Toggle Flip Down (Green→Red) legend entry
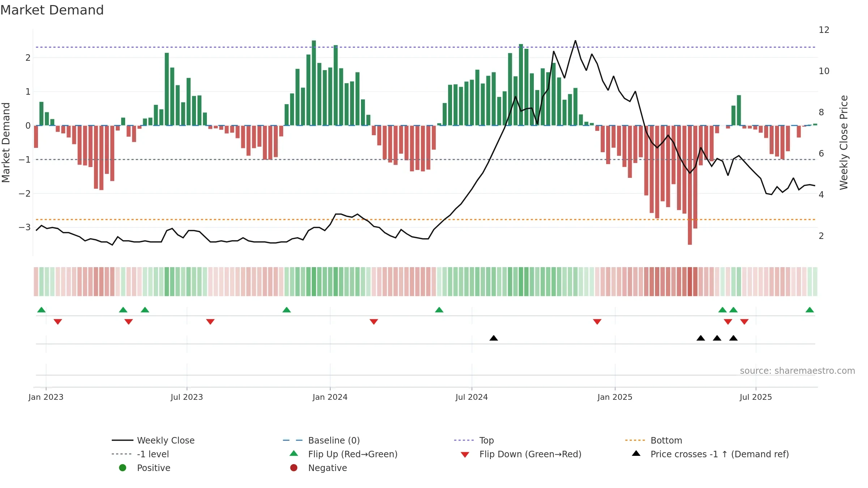 point(521,454)
